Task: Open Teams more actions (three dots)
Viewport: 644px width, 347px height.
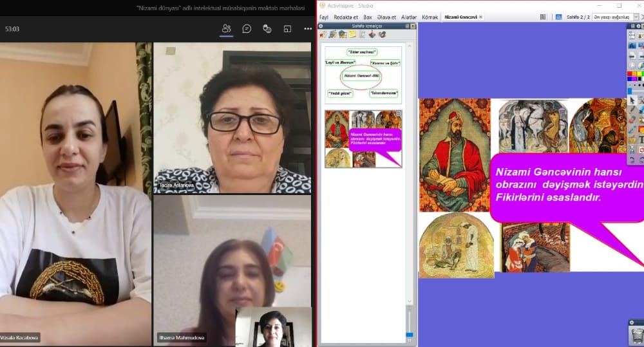Action: click(308, 29)
